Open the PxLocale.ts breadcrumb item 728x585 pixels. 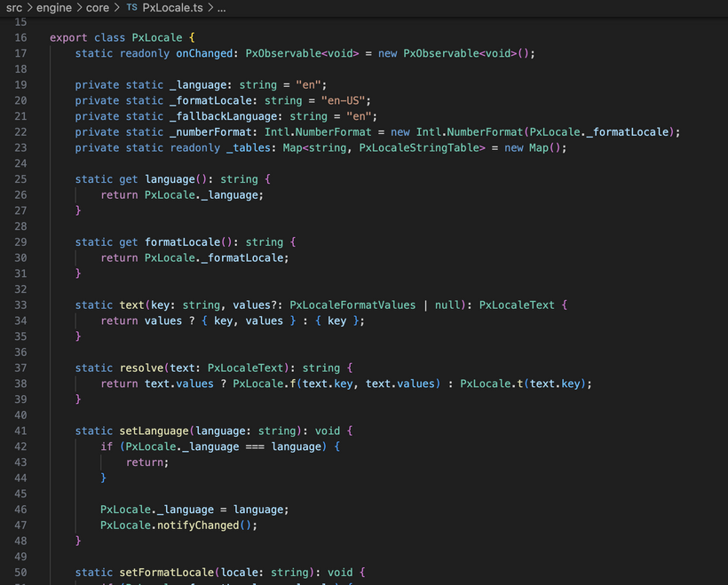[x=172, y=8]
